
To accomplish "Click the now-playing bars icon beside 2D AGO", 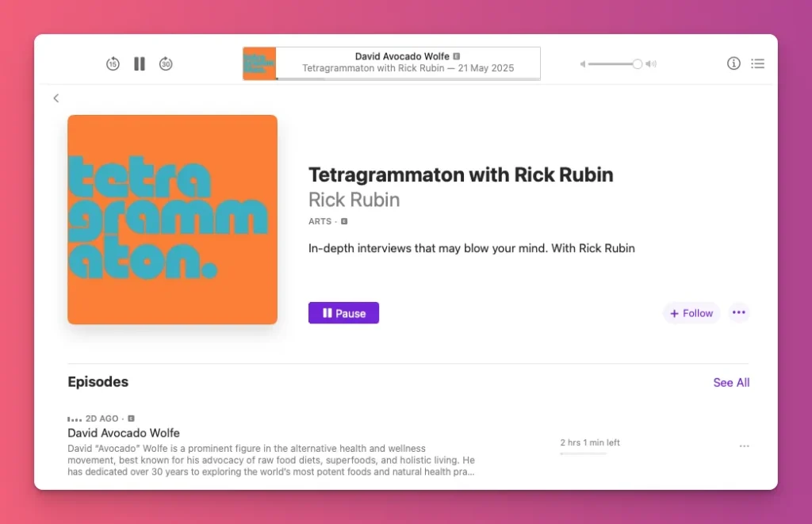I will click(75, 419).
